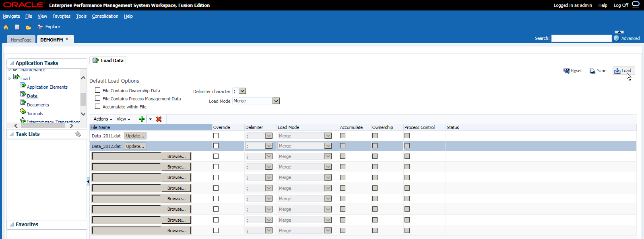Click the Reset icon button
Image resolution: width=644 pixels, height=239 pixels.
click(573, 71)
